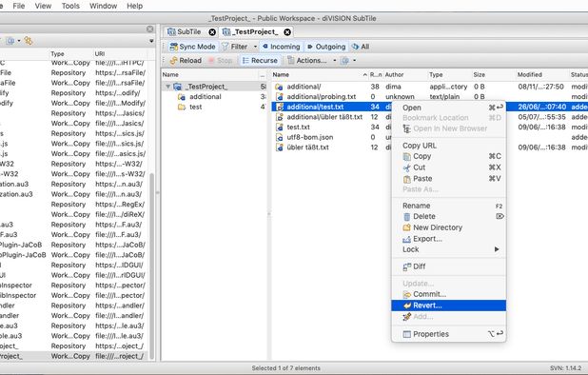Select Properties in the context menu
The width and height of the screenshot is (588, 375).
pos(448,334)
